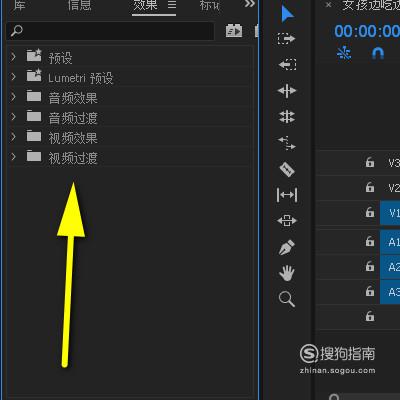Click the accelerated effects filter icon
Screen dimensions: 400x400
tap(234, 31)
